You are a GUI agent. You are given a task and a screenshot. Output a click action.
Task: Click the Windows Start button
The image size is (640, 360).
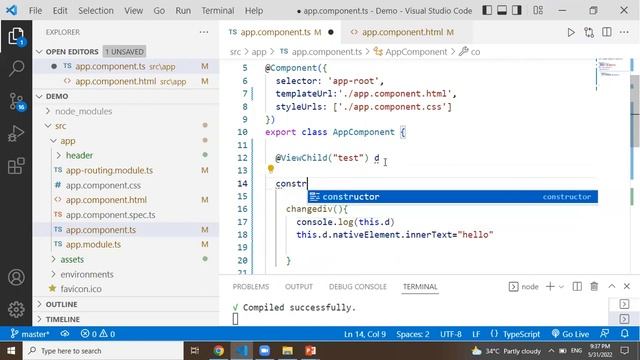point(11,351)
